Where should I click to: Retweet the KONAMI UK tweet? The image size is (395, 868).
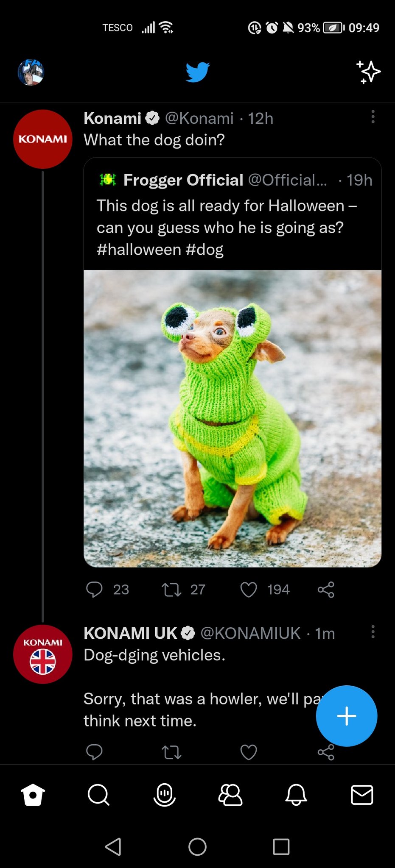(172, 752)
